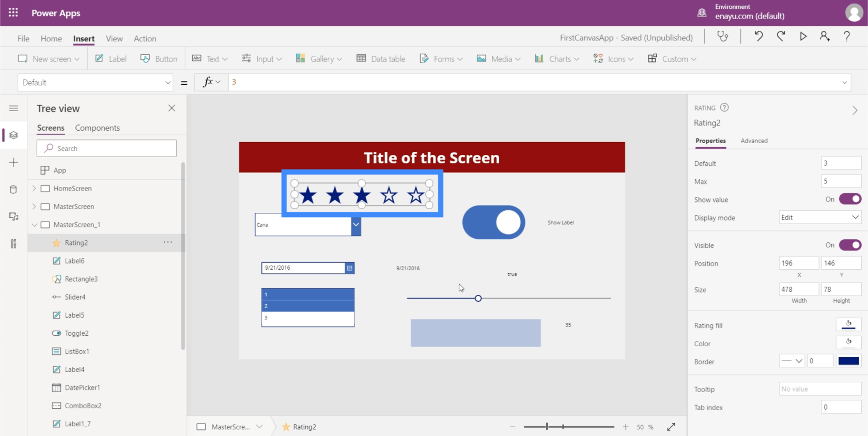
Task: Collapse the properties pane chevron
Action: point(855,110)
